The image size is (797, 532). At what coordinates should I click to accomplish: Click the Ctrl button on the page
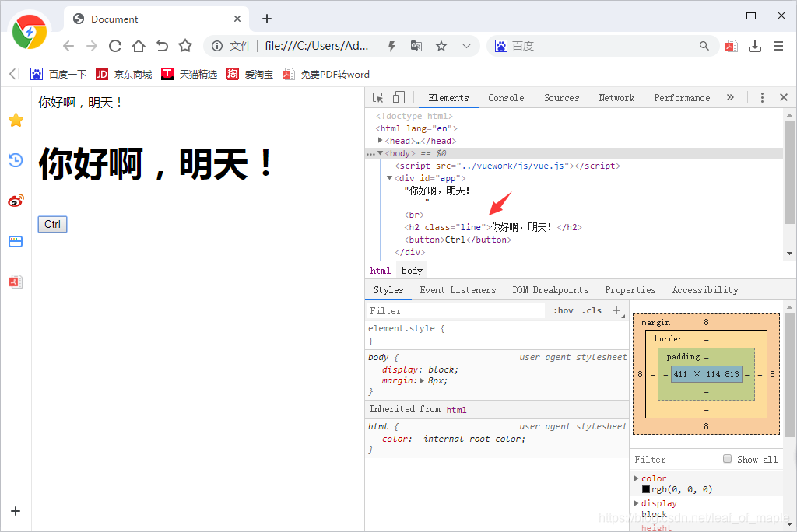click(x=52, y=224)
